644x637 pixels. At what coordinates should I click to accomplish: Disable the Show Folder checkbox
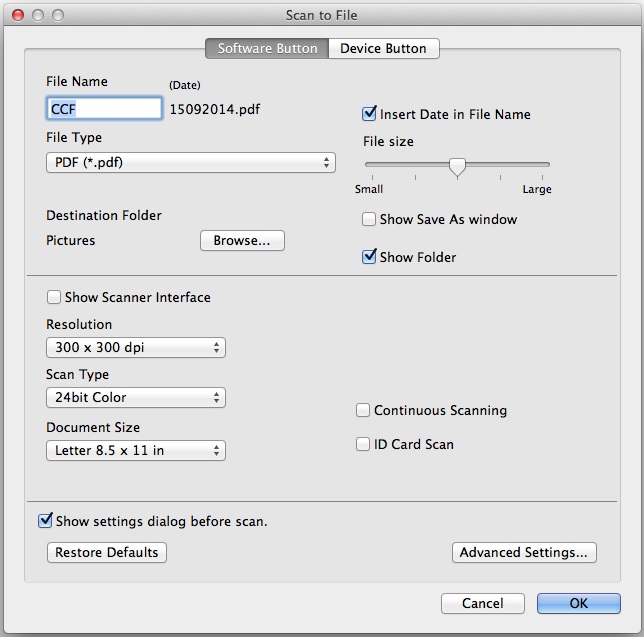(x=369, y=257)
